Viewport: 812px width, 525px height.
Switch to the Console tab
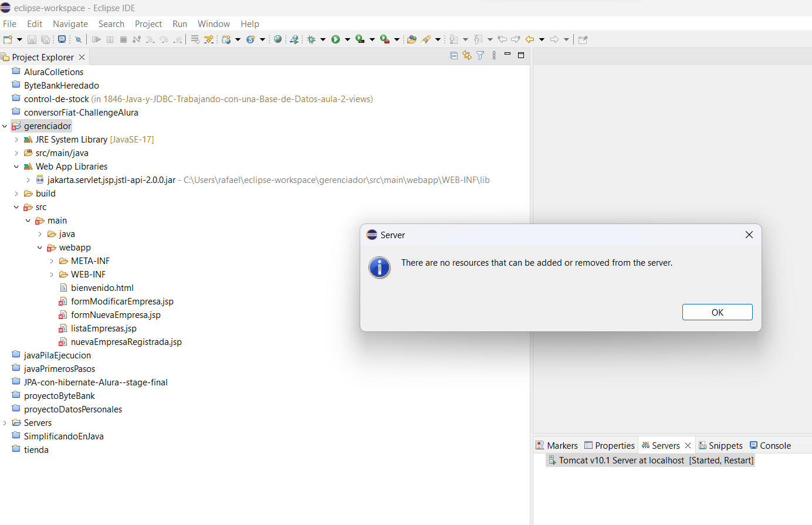(770, 446)
